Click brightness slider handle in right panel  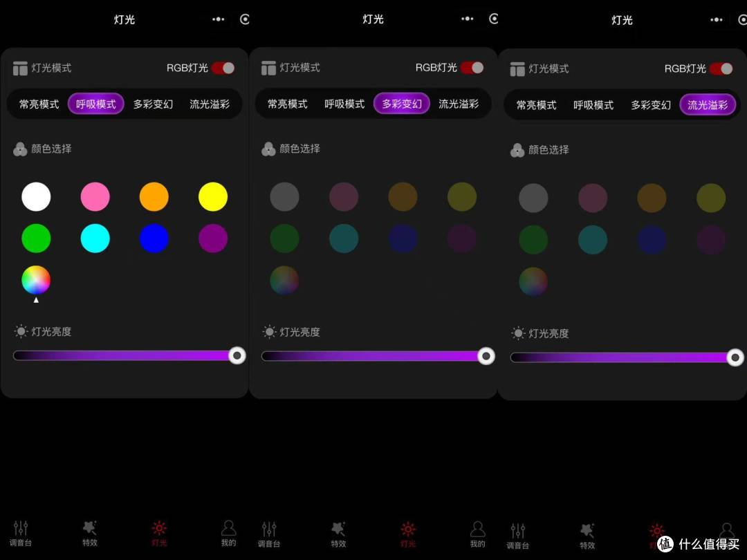click(735, 357)
